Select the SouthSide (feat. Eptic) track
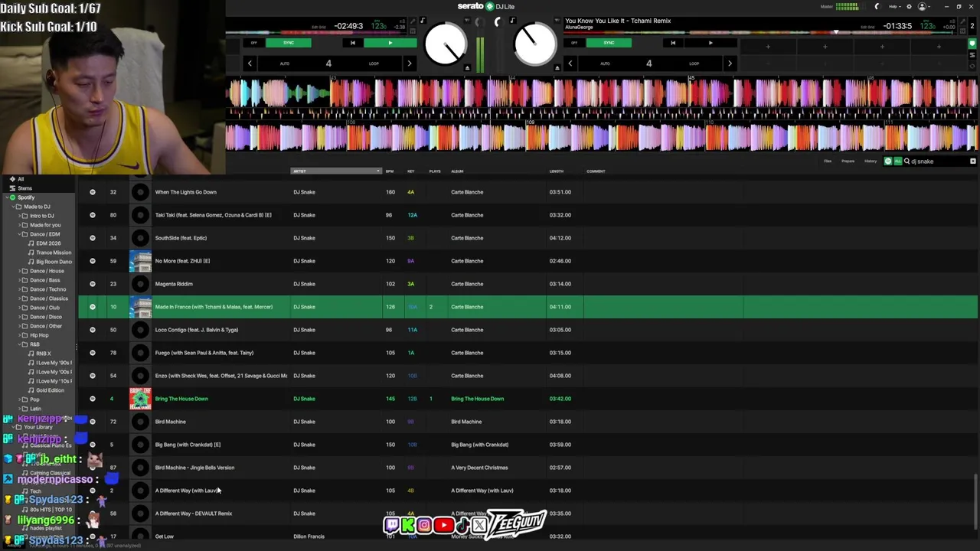The height and width of the screenshot is (551, 980). pyautogui.click(x=181, y=238)
